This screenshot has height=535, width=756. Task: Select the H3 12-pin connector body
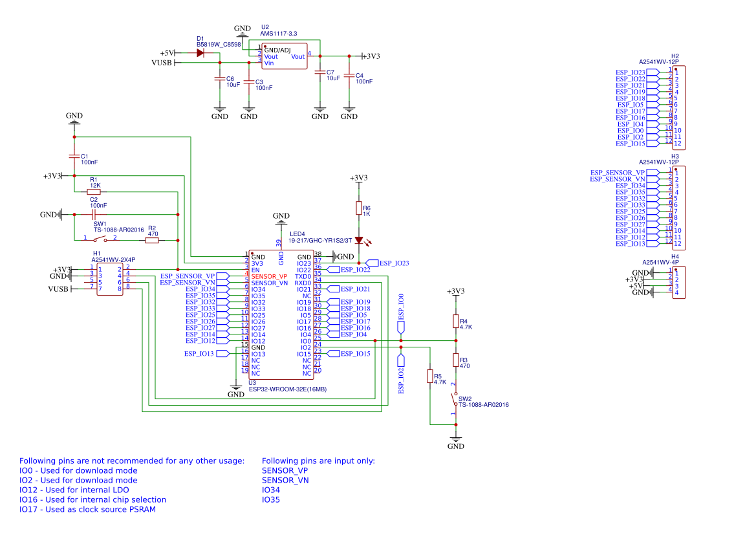click(x=679, y=208)
